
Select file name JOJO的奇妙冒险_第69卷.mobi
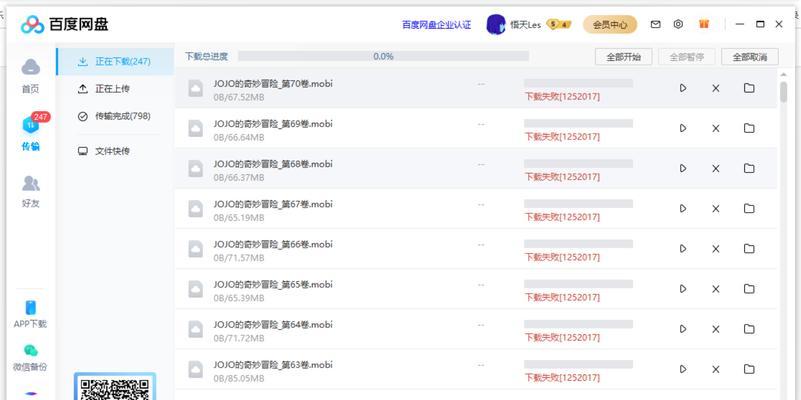(x=273, y=124)
